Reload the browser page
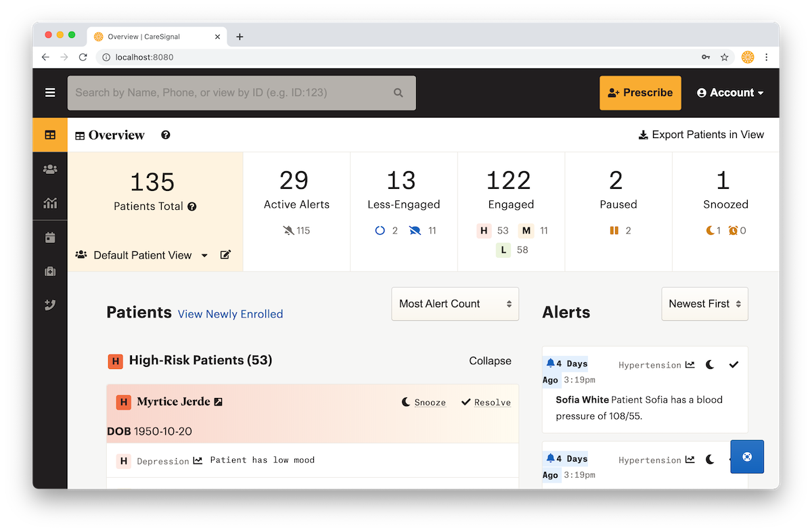This screenshot has height=532, width=812. (x=83, y=58)
